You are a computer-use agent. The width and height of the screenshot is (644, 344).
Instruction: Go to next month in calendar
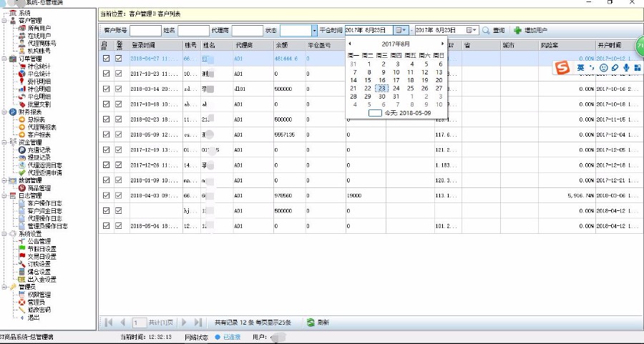[x=442, y=44]
